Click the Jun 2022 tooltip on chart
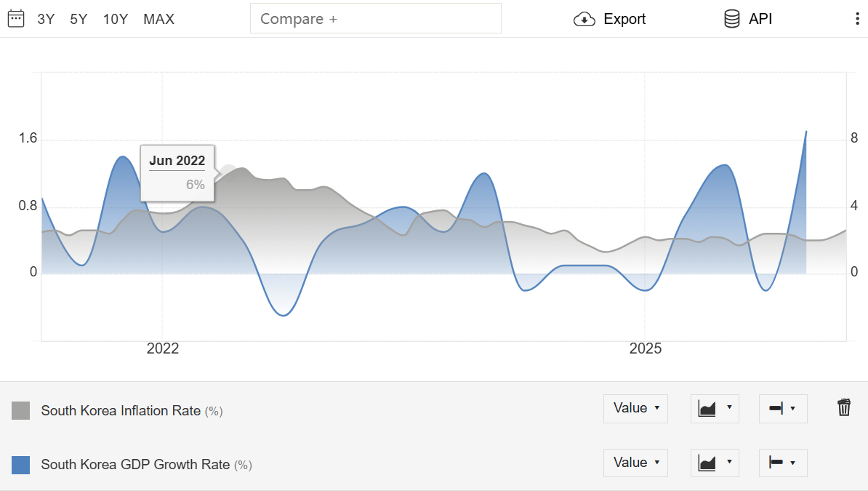The image size is (868, 491). (177, 173)
